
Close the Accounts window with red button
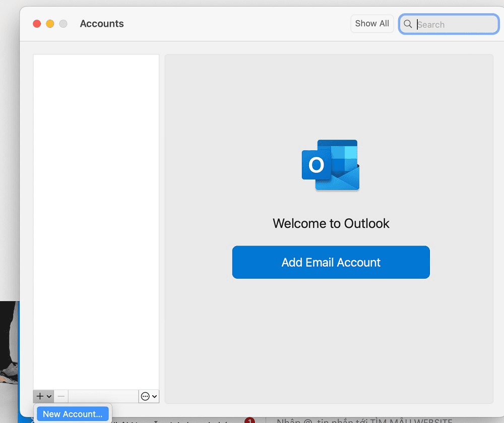pos(37,24)
